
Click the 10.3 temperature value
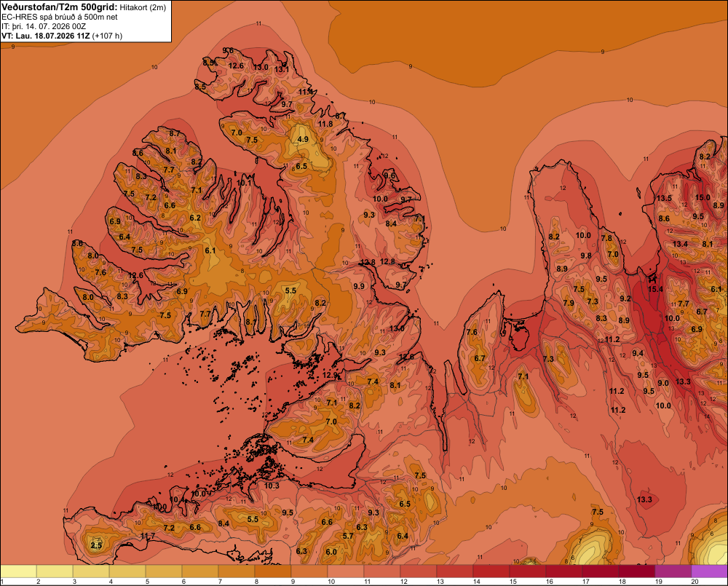coord(272,486)
